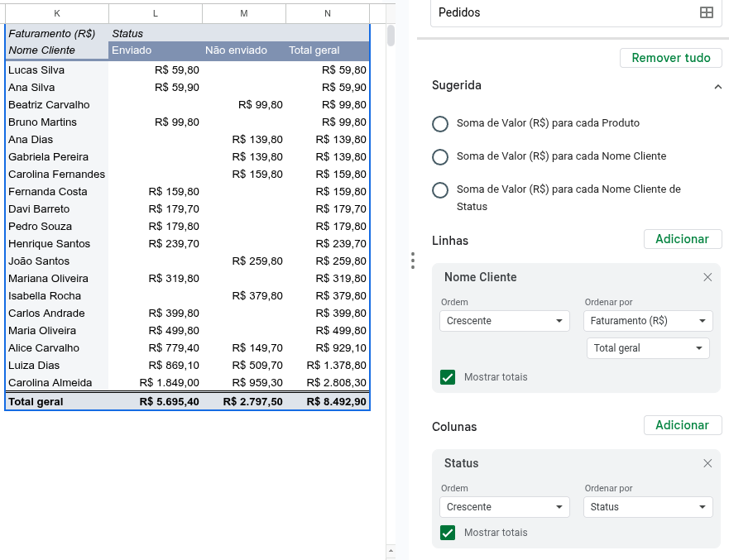Remove the Nome Cliente row field
The image size is (729, 560).
707,277
